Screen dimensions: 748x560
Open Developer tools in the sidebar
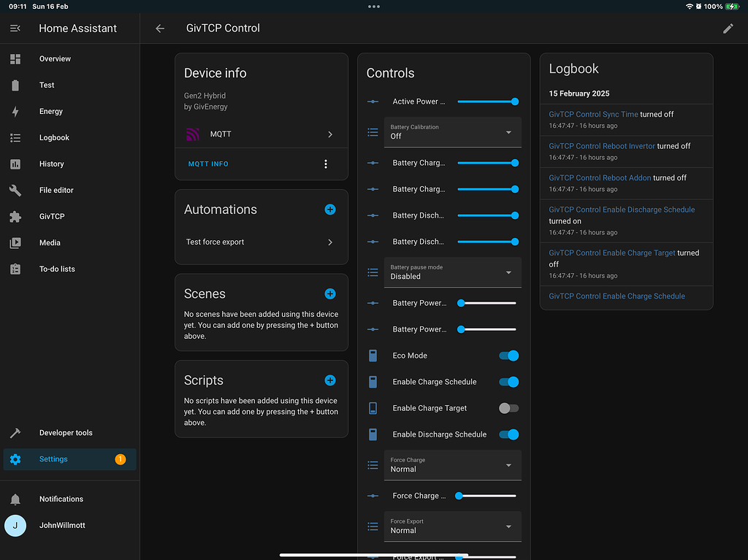click(69, 433)
